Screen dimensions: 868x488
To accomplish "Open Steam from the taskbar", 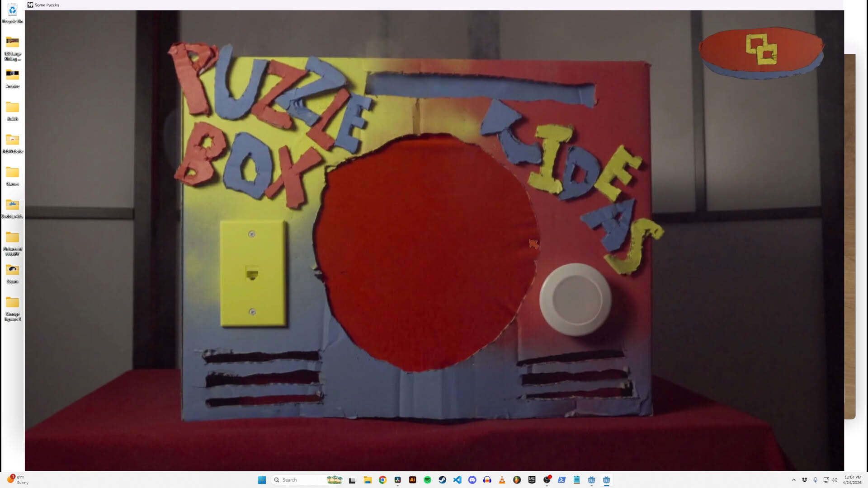I will (x=442, y=480).
